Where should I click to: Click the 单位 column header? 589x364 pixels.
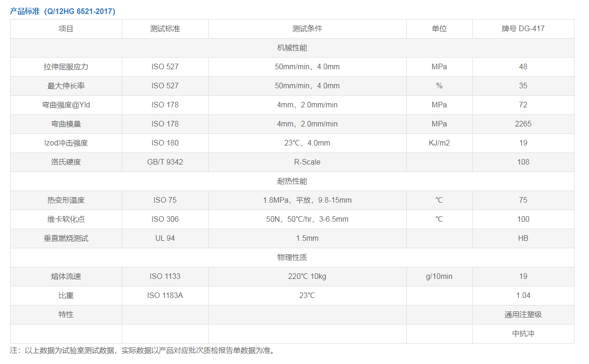pos(439,29)
